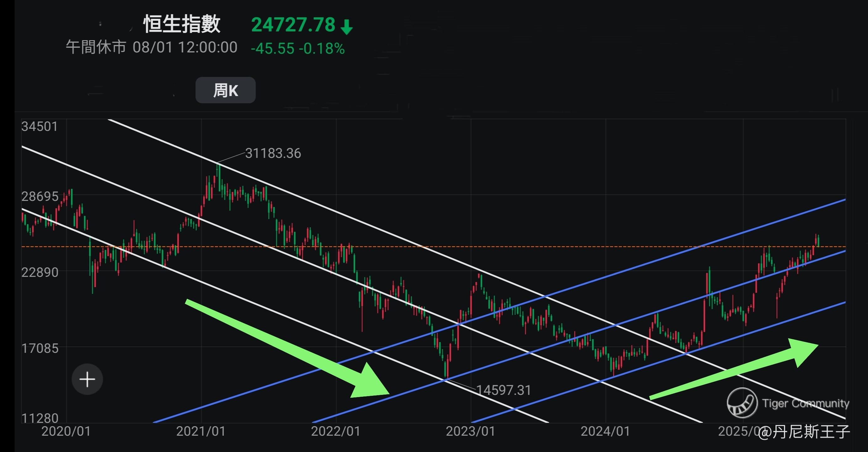The image size is (868, 452).
Task: Tap the low label 14597.31
Action: [503, 390]
